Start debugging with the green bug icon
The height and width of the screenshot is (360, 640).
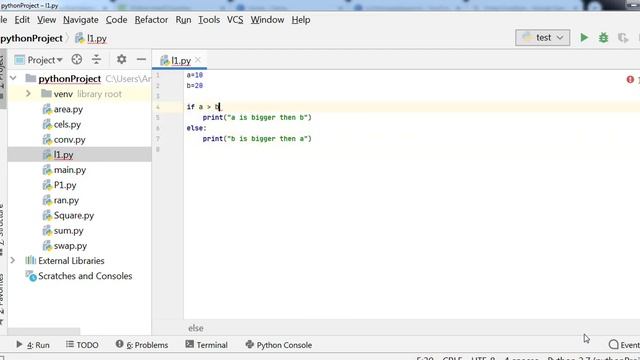(x=603, y=38)
